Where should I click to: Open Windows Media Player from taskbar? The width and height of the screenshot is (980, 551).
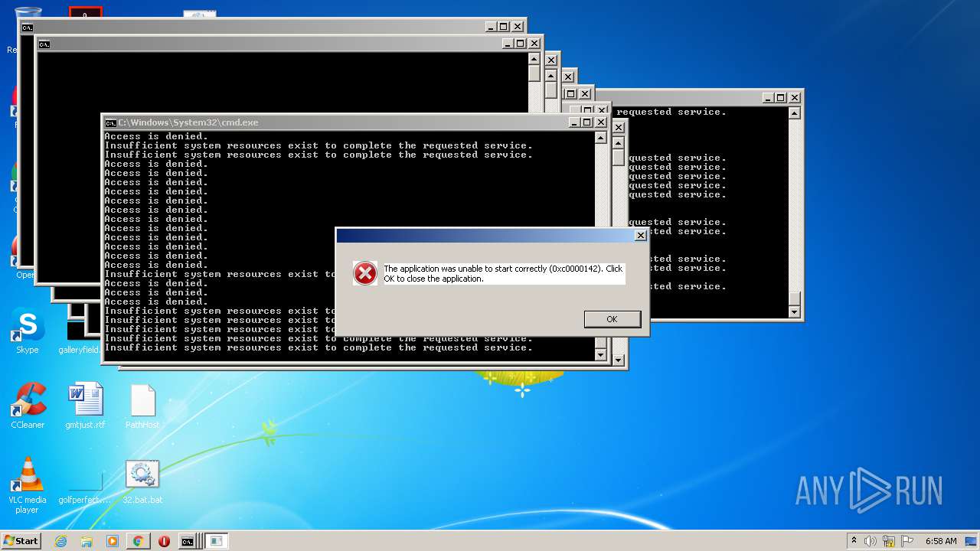[113, 541]
